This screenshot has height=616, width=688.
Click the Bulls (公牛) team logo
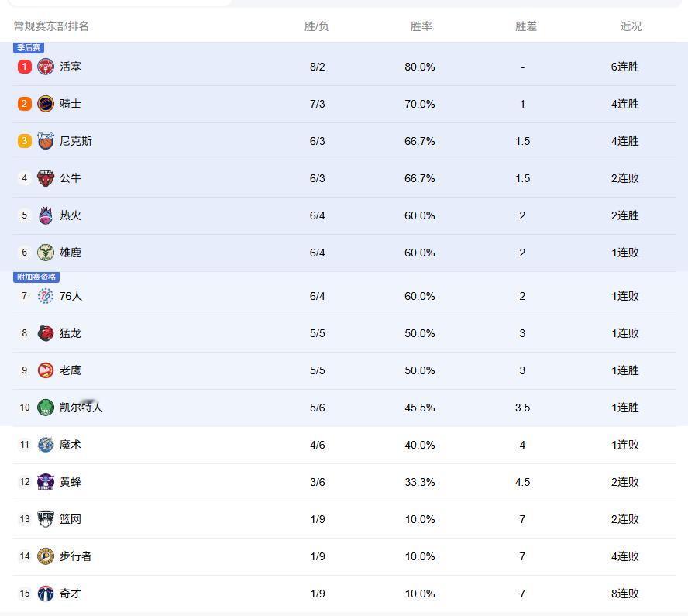[46, 178]
